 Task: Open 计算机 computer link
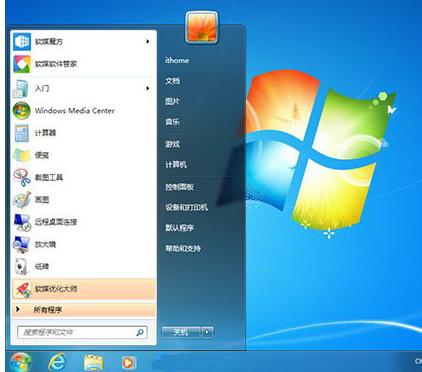[x=176, y=164]
